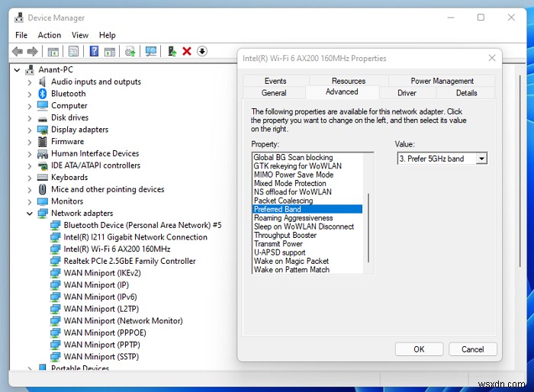Open the Help menu
Screen dimensions: 534x392
108,35
